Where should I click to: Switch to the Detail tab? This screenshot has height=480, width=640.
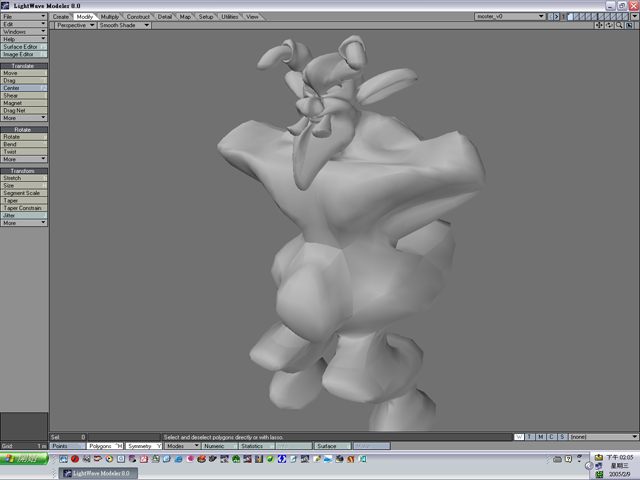165,17
